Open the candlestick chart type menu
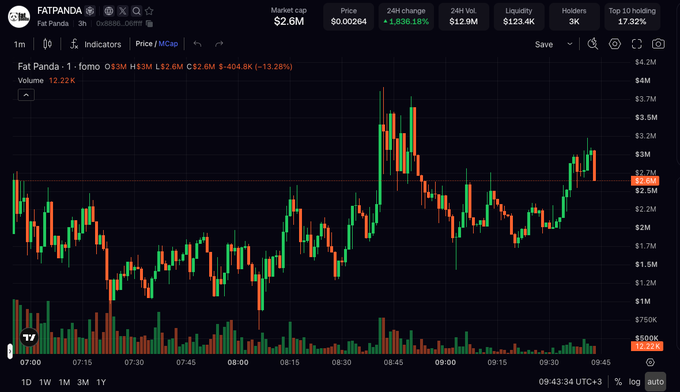Viewport: 680px width, 392px height. 47,44
